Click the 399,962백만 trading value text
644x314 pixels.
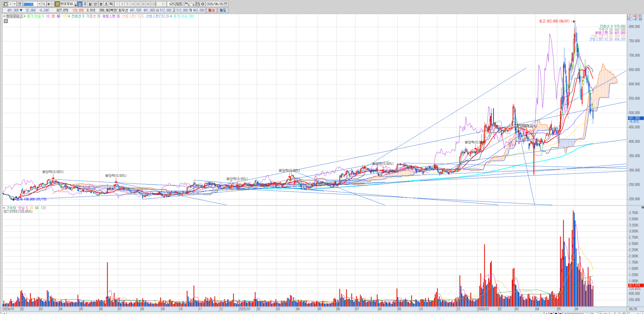[108, 10]
